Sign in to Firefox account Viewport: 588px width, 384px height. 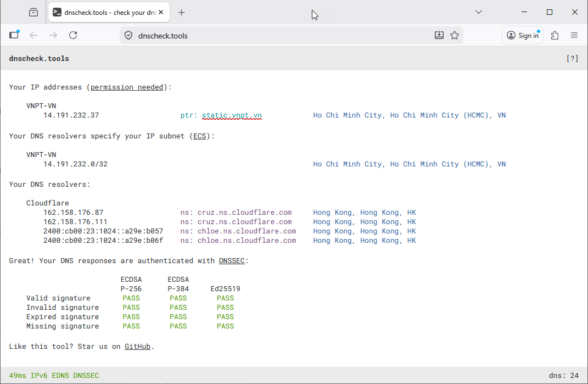tap(523, 35)
